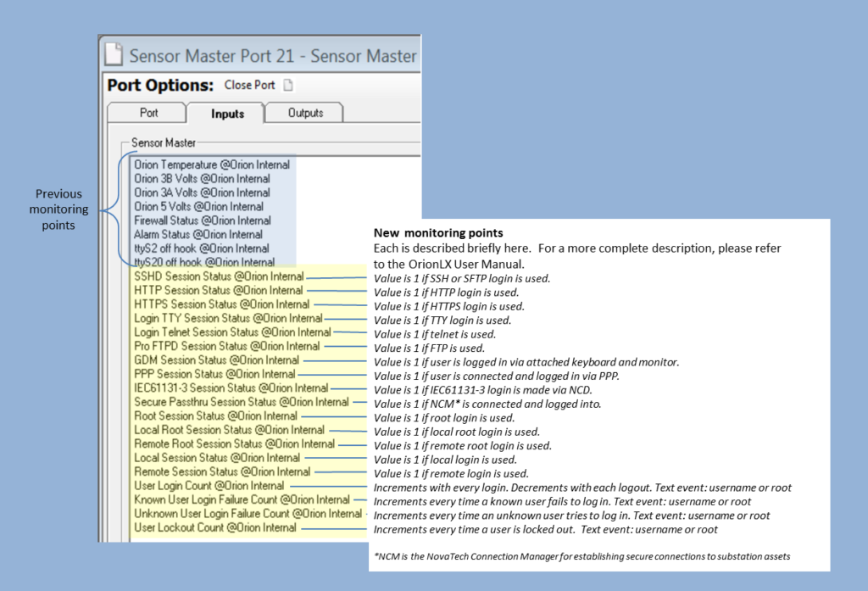Click the Sensor Master Port 21 title
868x591 pixels.
click(273, 56)
